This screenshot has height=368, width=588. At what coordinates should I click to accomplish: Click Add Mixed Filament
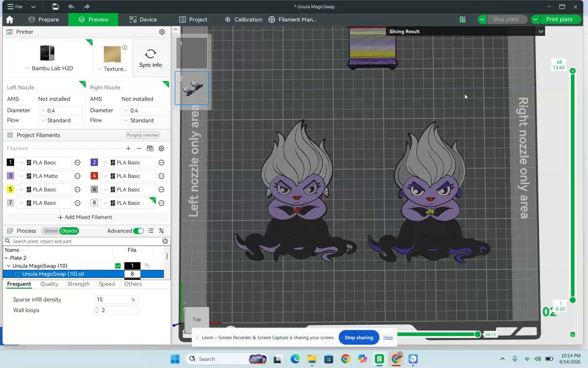point(85,217)
